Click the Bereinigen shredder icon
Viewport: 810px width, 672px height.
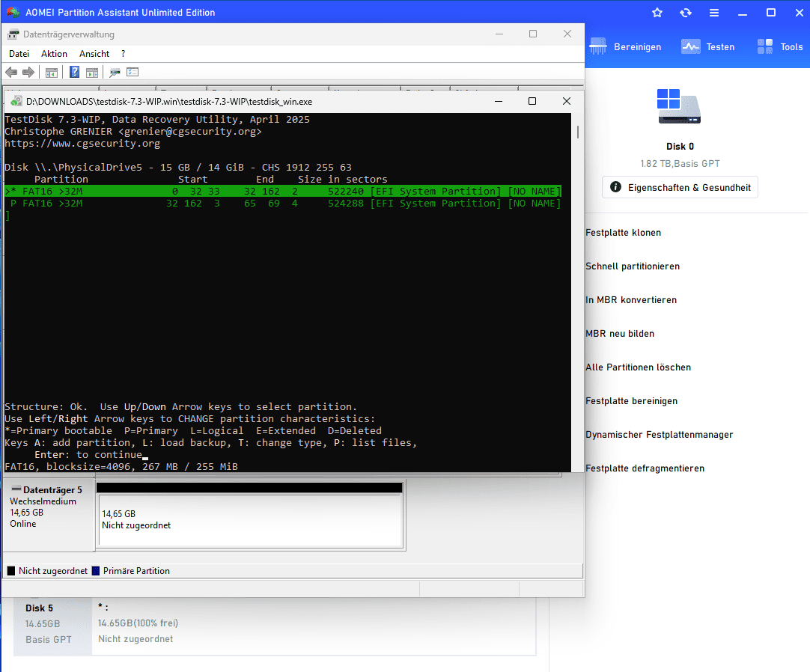point(598,46)
